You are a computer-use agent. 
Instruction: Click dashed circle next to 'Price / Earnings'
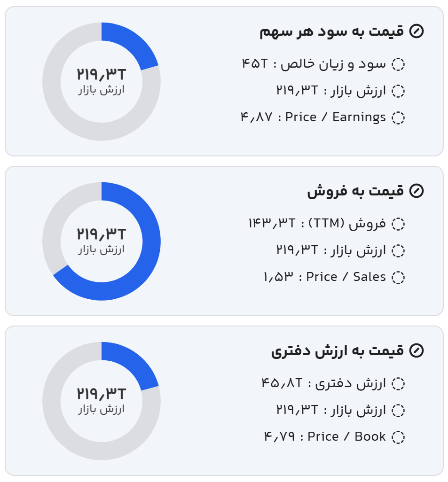click(x=398, y=117)
